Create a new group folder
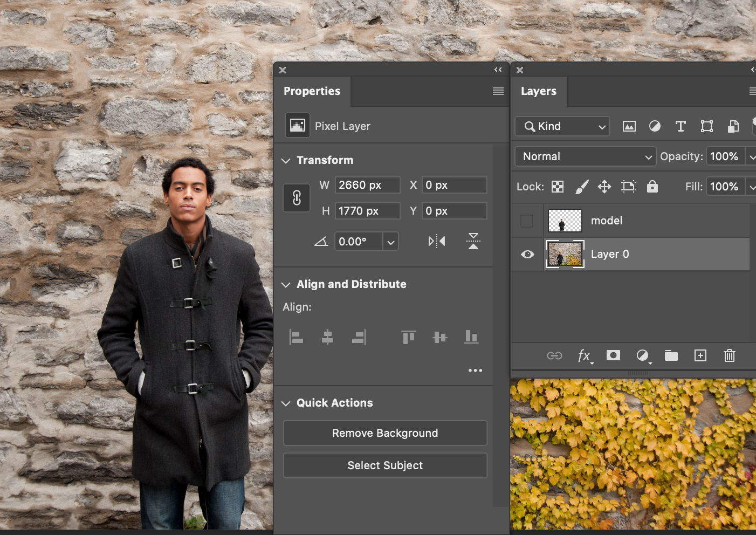The width and height of the screenshot is (756, 535). point(671,355)
